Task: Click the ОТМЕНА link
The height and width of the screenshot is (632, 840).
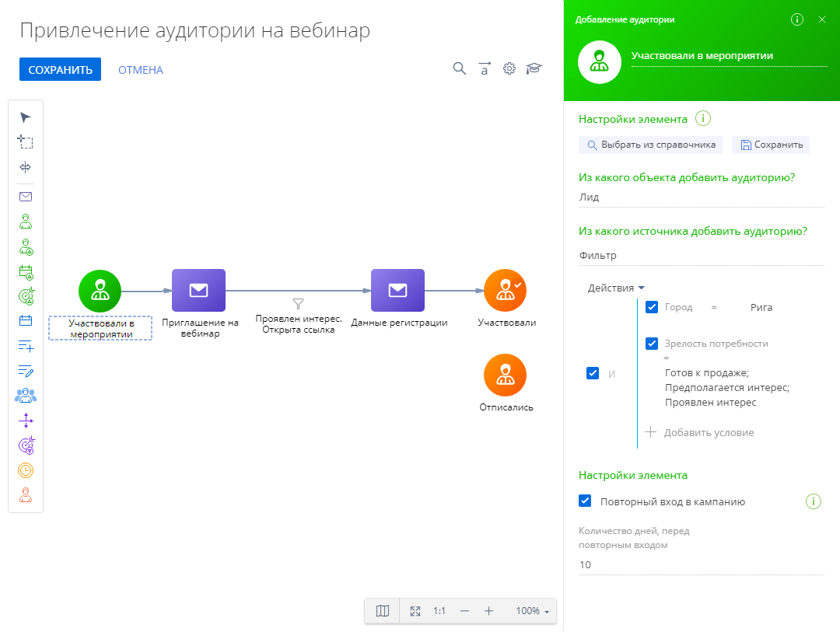Action: click(x=140, y=70)
